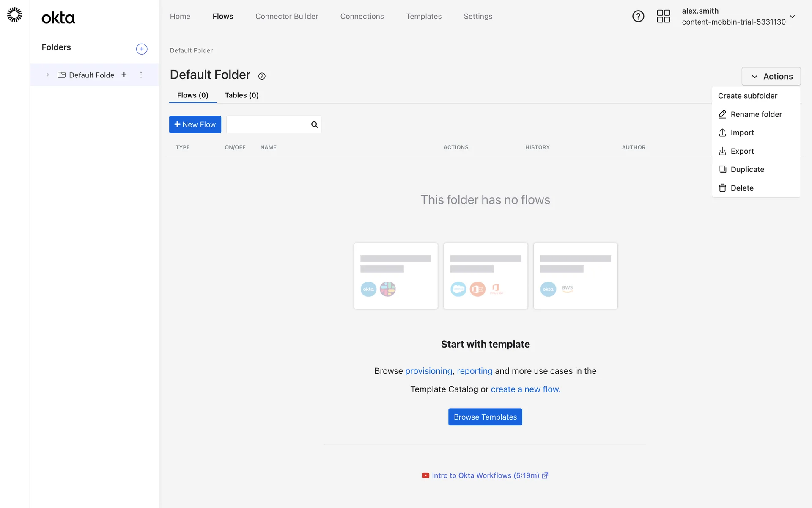The height and width of the screenshot is (508, 812).
Task: Click the sunburst logo icon at top left
Action: tap(14, 15)
